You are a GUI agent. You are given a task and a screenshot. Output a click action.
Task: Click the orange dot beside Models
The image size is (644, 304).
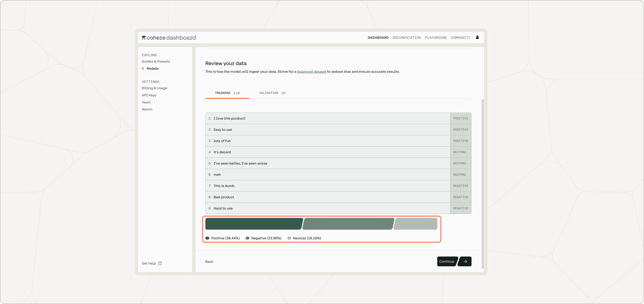143,69
